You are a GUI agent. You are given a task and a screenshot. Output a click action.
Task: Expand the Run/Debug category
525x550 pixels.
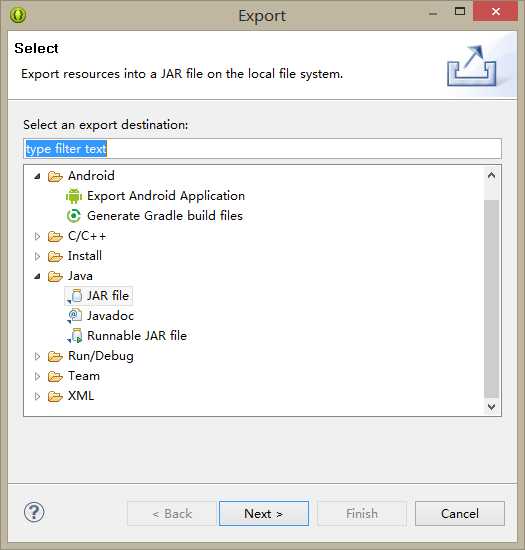[x=37, y=356]
